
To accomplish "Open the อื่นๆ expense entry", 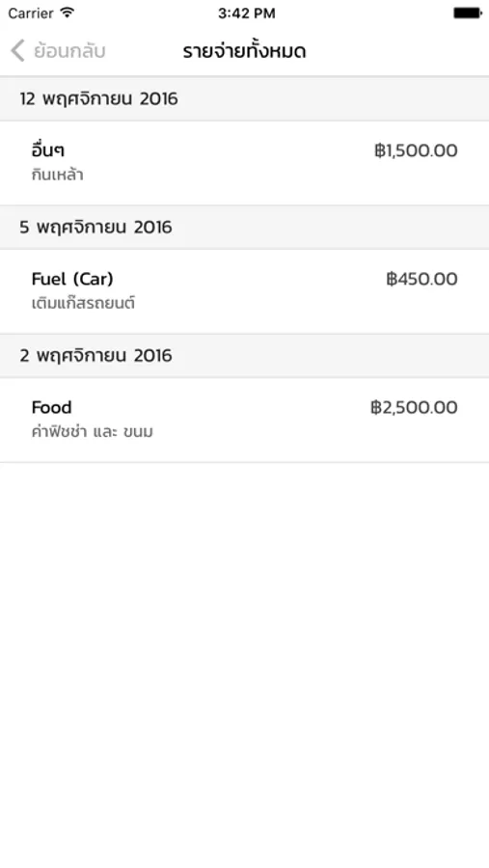I will (x=244, y=163).
